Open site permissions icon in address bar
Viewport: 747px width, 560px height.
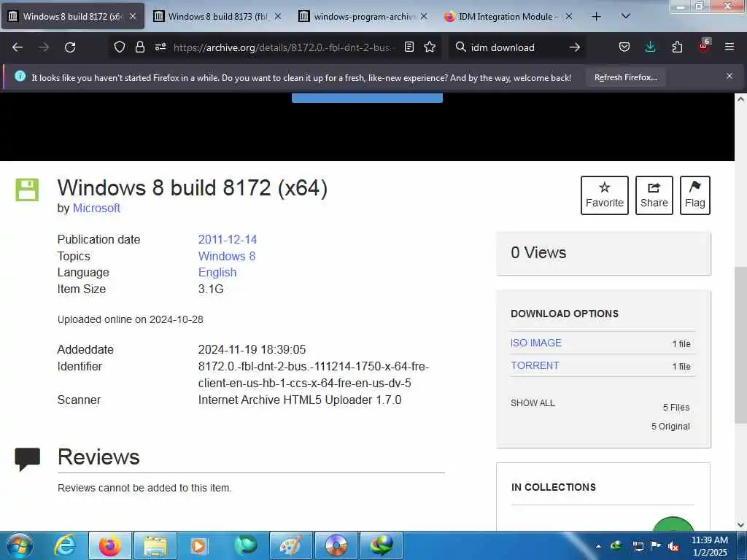coord(160,47)
